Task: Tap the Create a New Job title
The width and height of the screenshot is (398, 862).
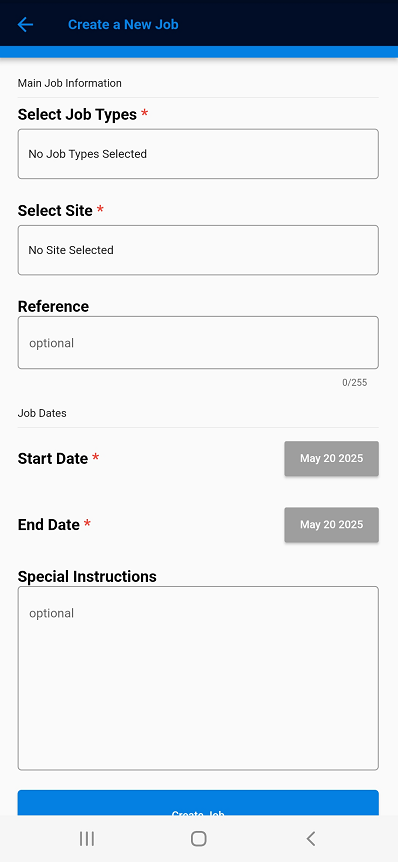Action: [x=123, y=24]
